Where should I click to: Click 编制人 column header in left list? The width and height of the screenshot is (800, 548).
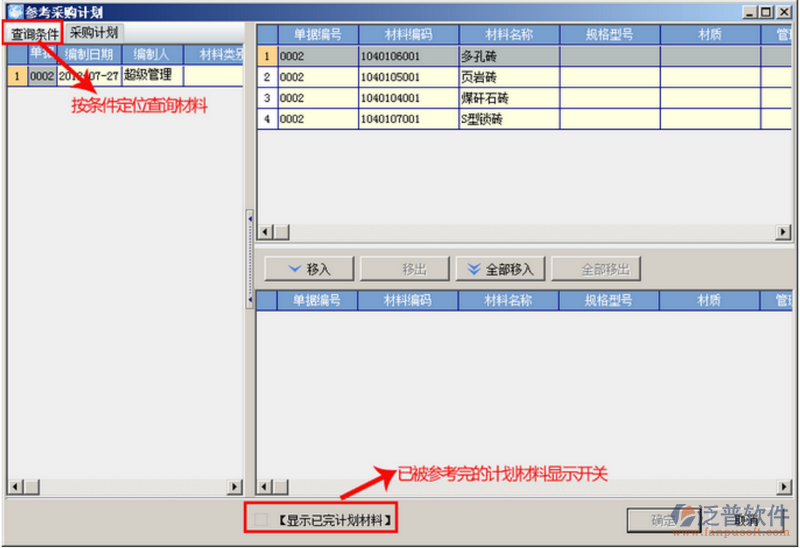[x=152, y=54]
